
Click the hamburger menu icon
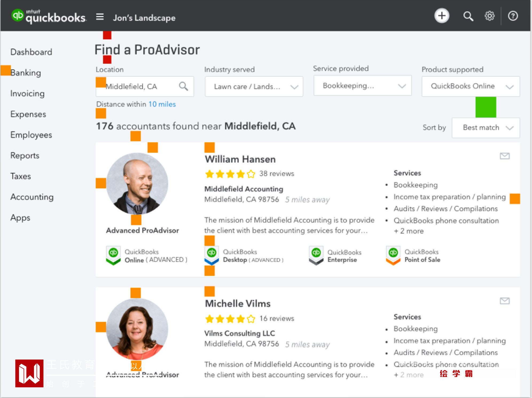point(100,17)
